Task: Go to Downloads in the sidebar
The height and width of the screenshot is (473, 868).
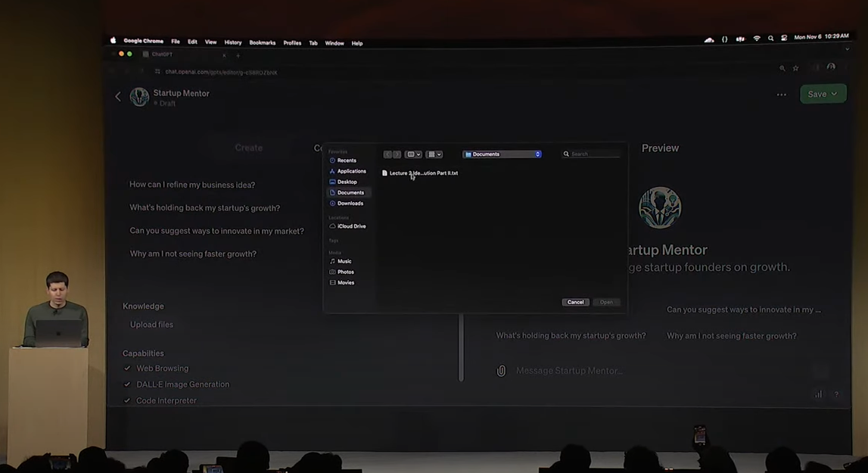Action: (350, 204)
